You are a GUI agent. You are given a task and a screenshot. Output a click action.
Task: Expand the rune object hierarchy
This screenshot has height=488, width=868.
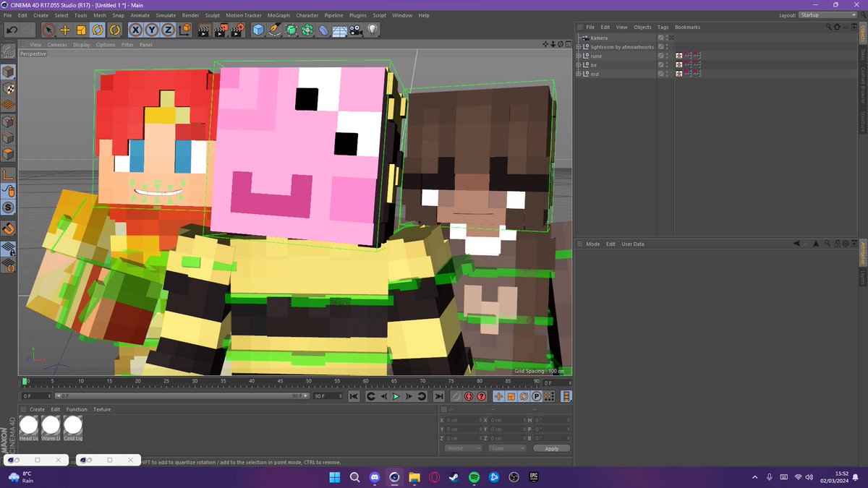click(x=579, y=56)
